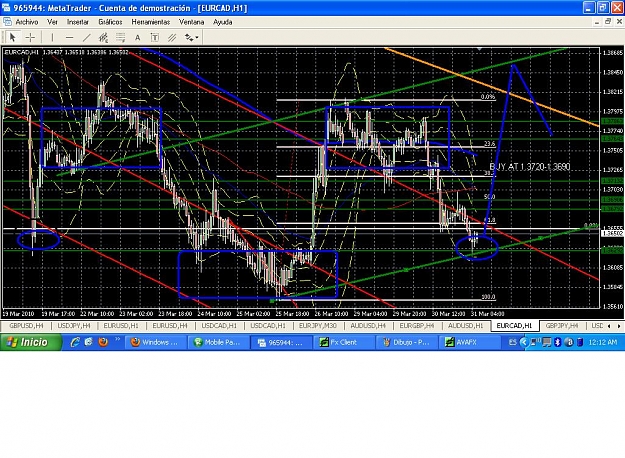Switch to EURJPY,M30 chart tab

click(x=318, y=326)
